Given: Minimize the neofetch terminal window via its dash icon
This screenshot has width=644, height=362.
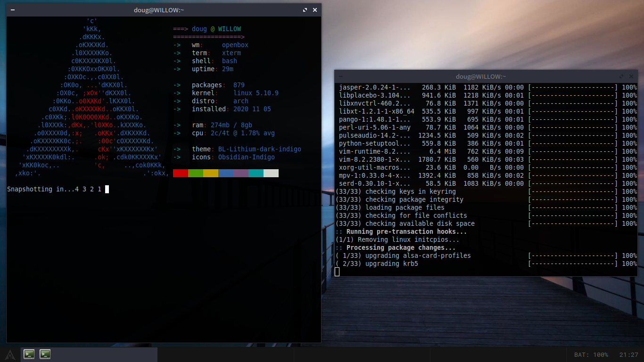Looking at the screenshot, I should point(12,10).
